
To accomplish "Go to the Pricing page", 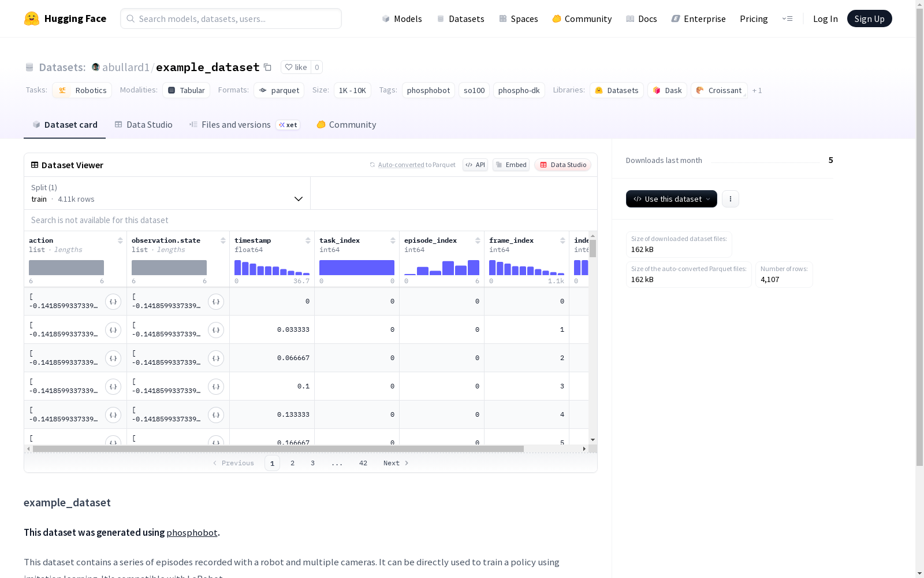I will pos(754,19).
